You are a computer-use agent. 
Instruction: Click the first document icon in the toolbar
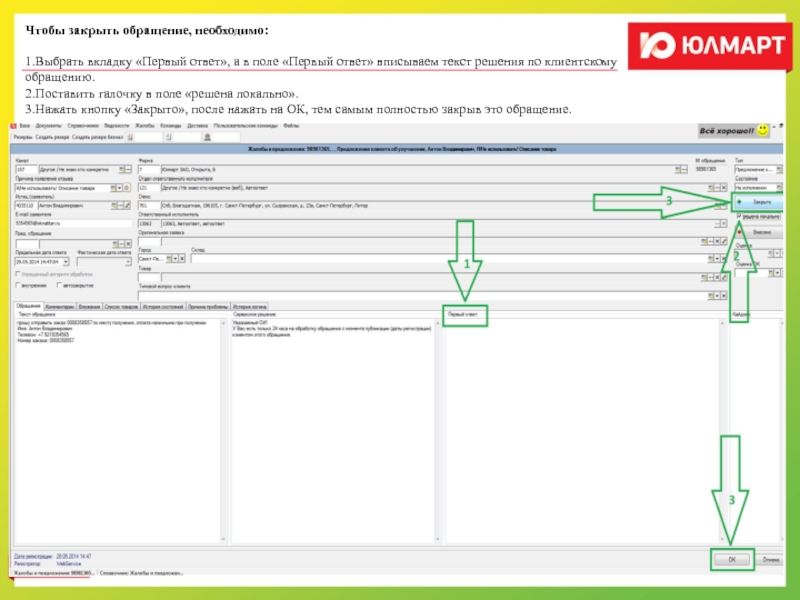(131, 137)
